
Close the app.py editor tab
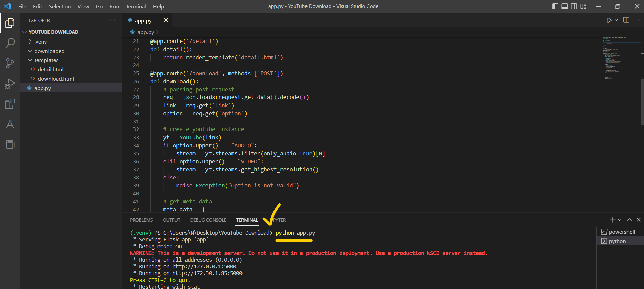[166, 20]
